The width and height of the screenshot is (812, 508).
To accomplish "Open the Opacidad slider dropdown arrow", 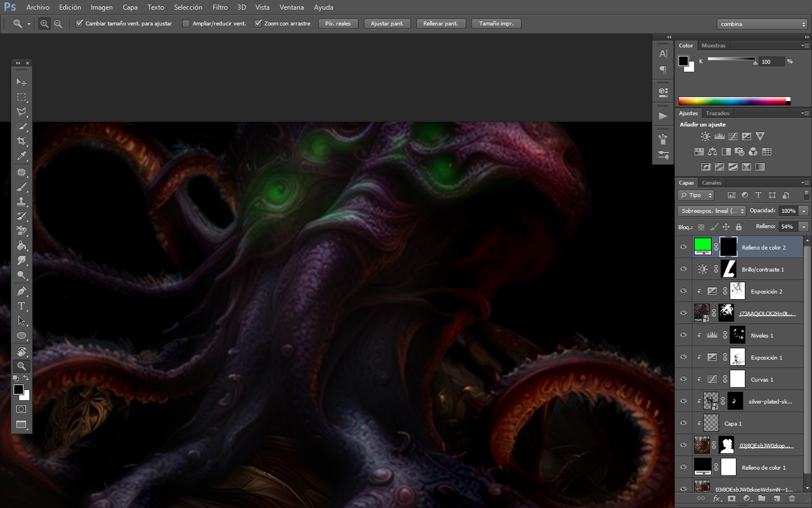I will [804, 211].
